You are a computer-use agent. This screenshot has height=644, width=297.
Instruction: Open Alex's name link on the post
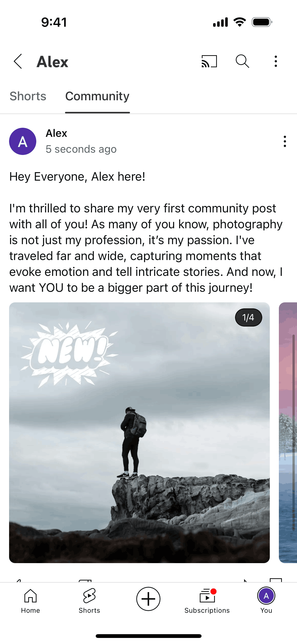(x=56, y=133)
